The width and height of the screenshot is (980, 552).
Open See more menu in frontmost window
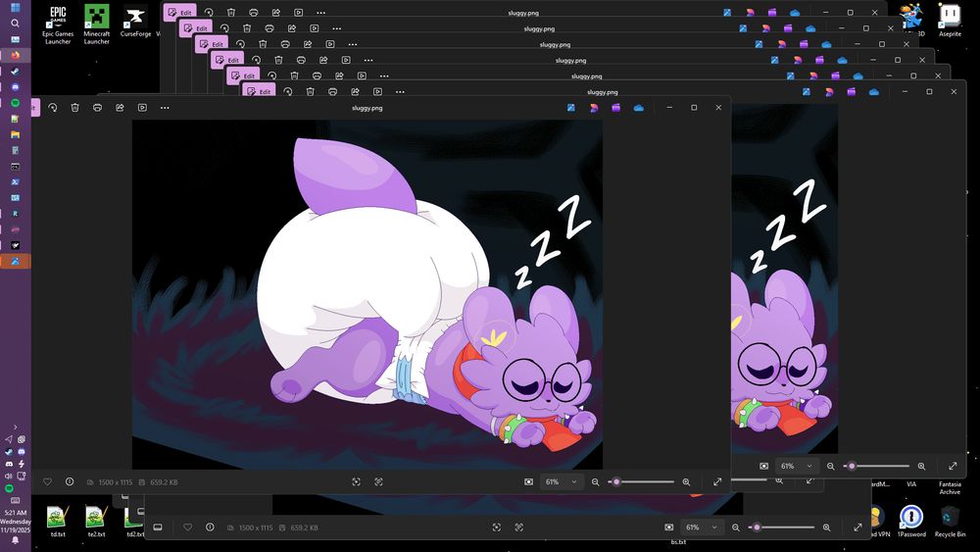[165, 108]
